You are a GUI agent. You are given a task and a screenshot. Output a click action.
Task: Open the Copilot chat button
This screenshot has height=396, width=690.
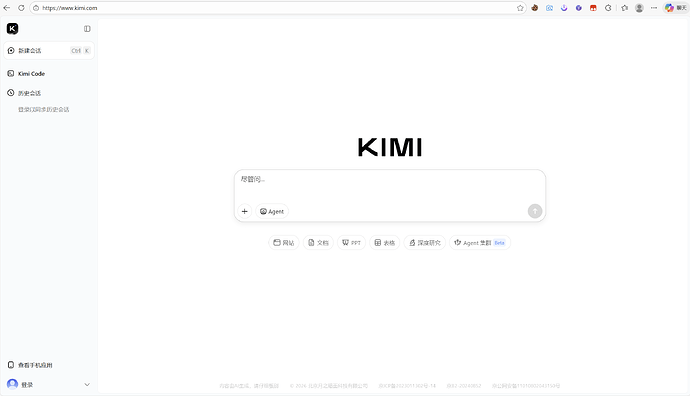tap(675, 8)
